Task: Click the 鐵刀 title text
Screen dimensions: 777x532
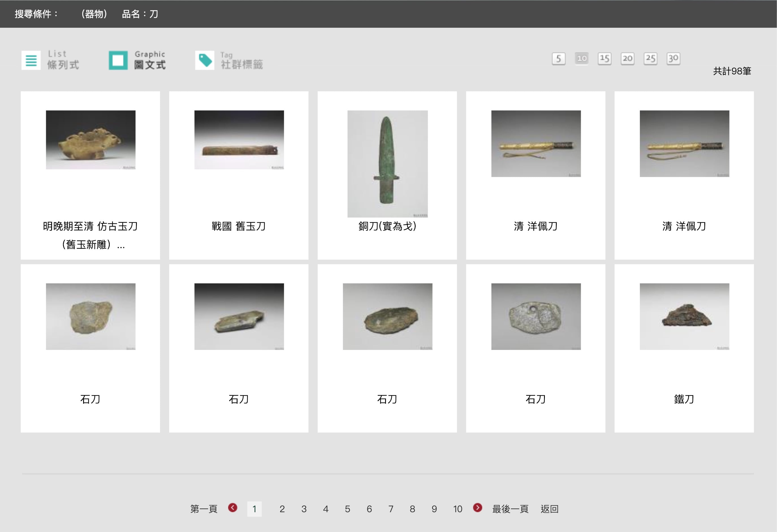Action: [684, 399]
